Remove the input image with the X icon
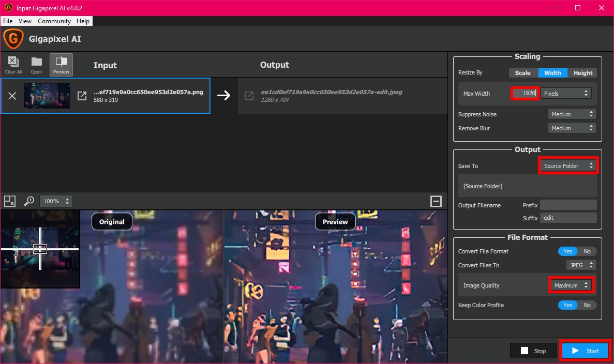 point(12,96)
